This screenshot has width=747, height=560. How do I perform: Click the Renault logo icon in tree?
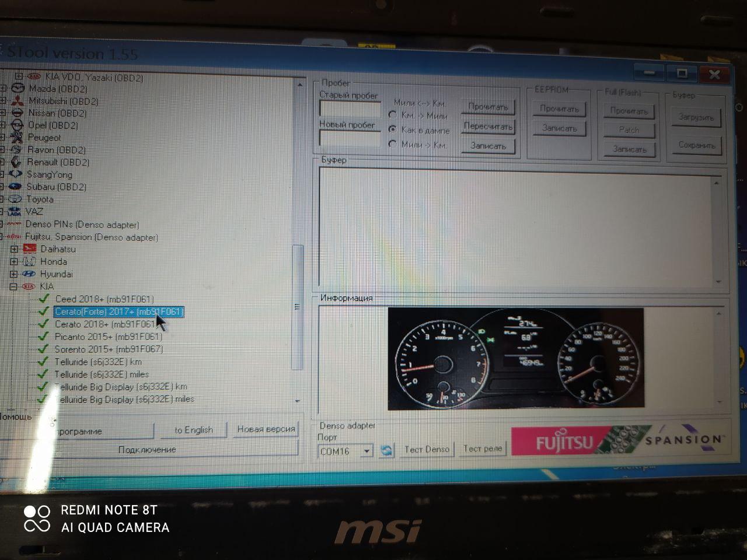pyautogui.click(x=16, y=162)
